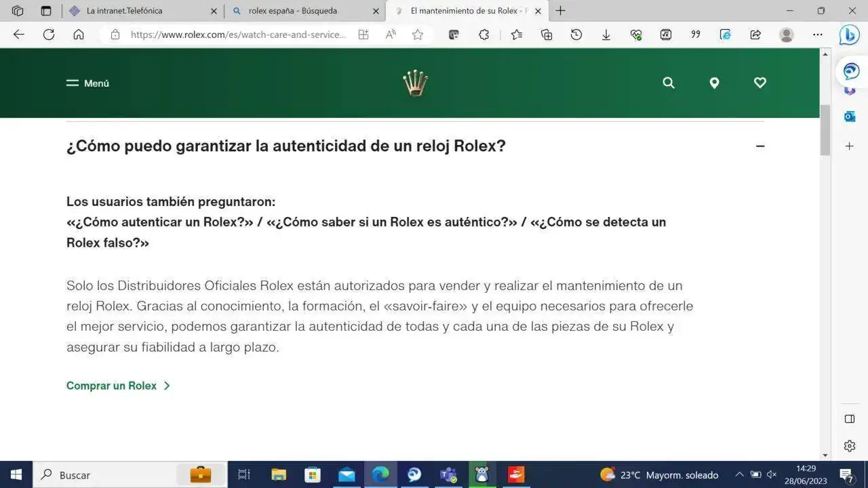Open the Windows Start menu
The width and height of the screenshot is (868, 488).
point(16,474)
